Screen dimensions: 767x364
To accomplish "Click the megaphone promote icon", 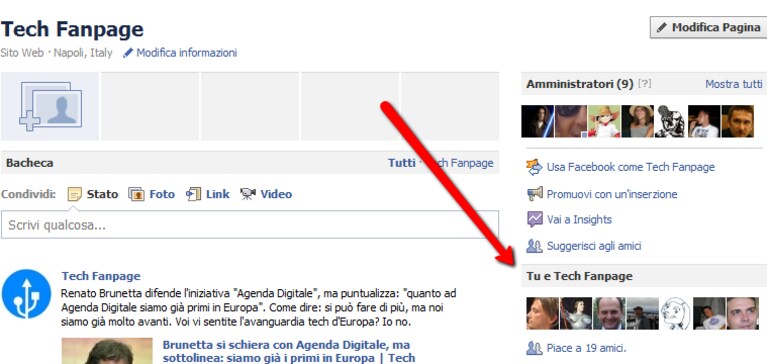I will [535, 194].
